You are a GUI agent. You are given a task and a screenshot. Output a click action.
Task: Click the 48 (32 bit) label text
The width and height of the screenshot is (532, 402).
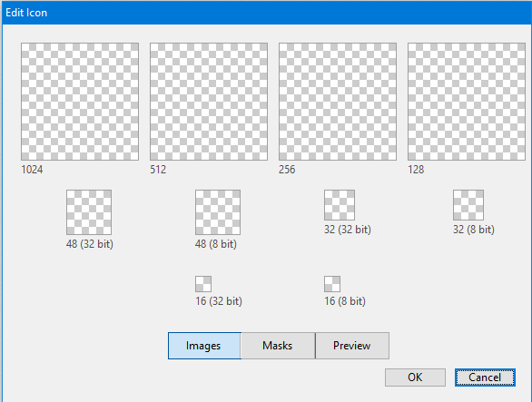tap(90, 244)
